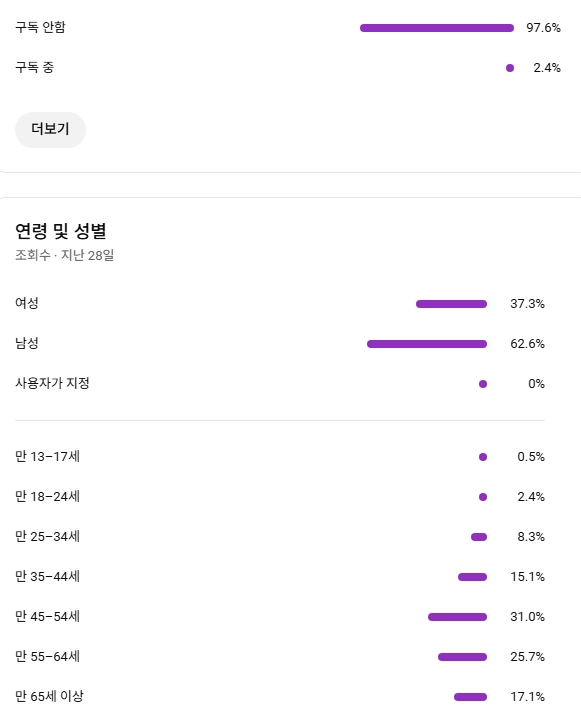
Task: Click the 만 18–24세 dot indicator
Action: click(483, 497)
